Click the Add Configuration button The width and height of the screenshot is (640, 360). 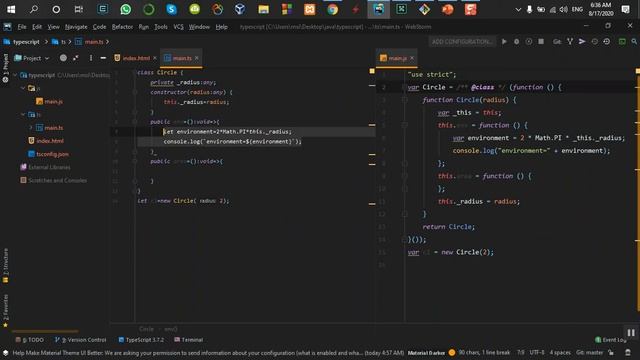pyautogui.click(x=462, y=42)
